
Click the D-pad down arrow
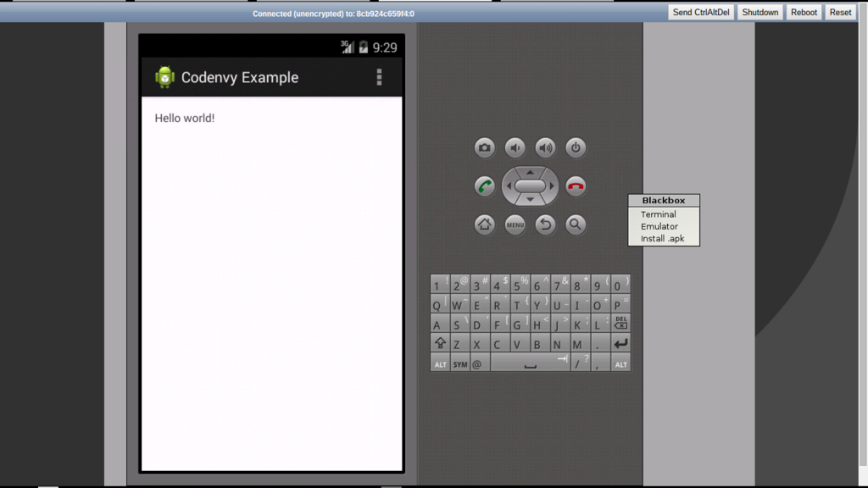tap(531, 200)
